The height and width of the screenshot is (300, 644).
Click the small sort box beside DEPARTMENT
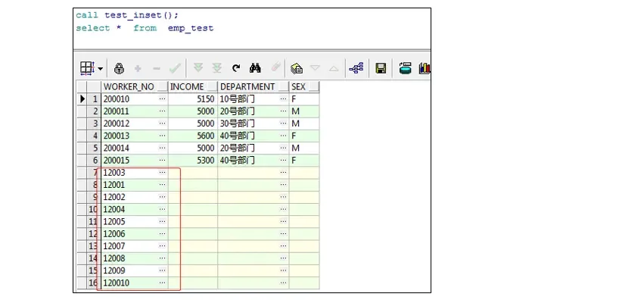tap(284, 87)
